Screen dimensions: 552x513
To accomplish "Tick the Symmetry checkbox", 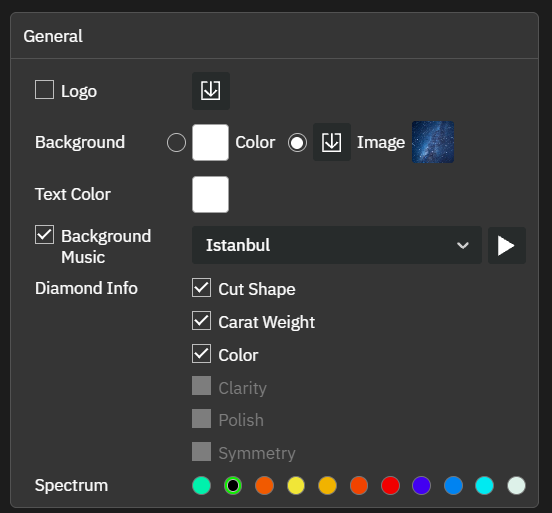I will pyautogui.click(x=201, y=451).
